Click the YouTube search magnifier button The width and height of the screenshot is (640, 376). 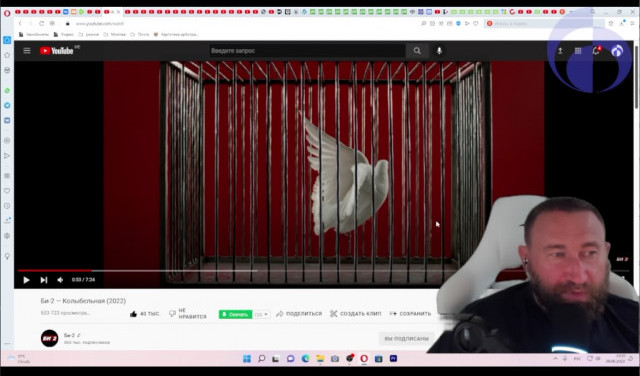point(417,51)
